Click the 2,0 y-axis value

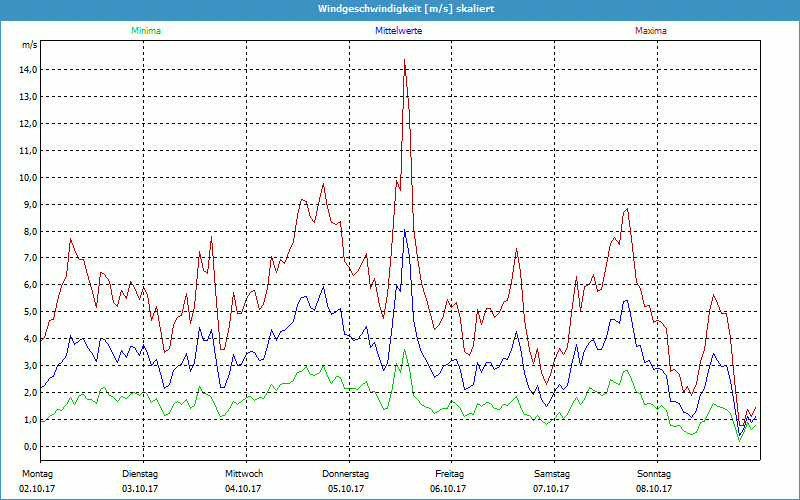coord(31,392)
